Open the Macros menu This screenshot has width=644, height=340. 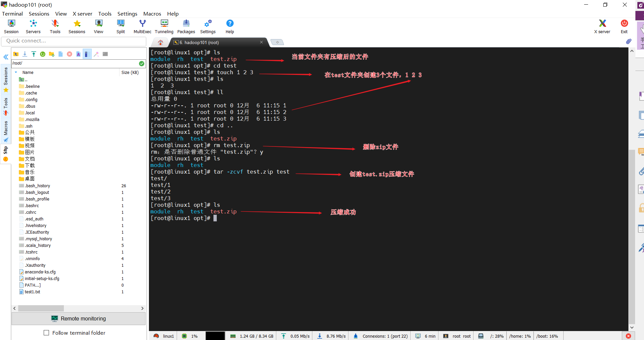point(152,14)
